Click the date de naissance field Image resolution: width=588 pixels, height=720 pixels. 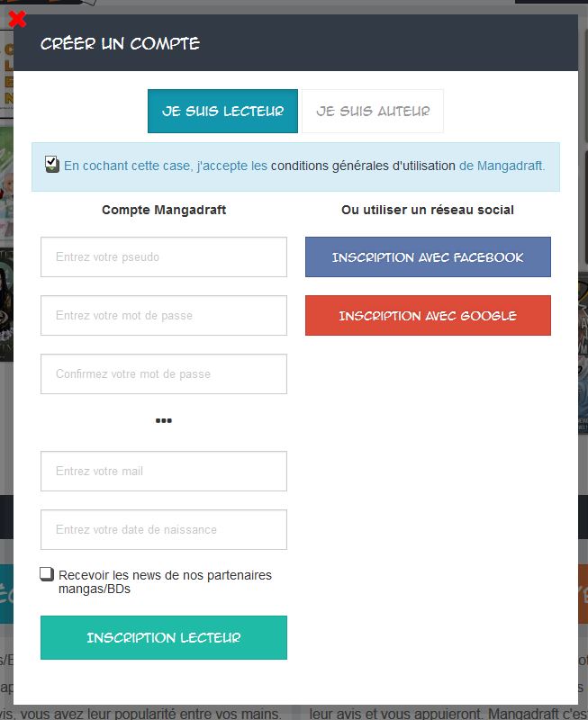(x=164, y=529)
